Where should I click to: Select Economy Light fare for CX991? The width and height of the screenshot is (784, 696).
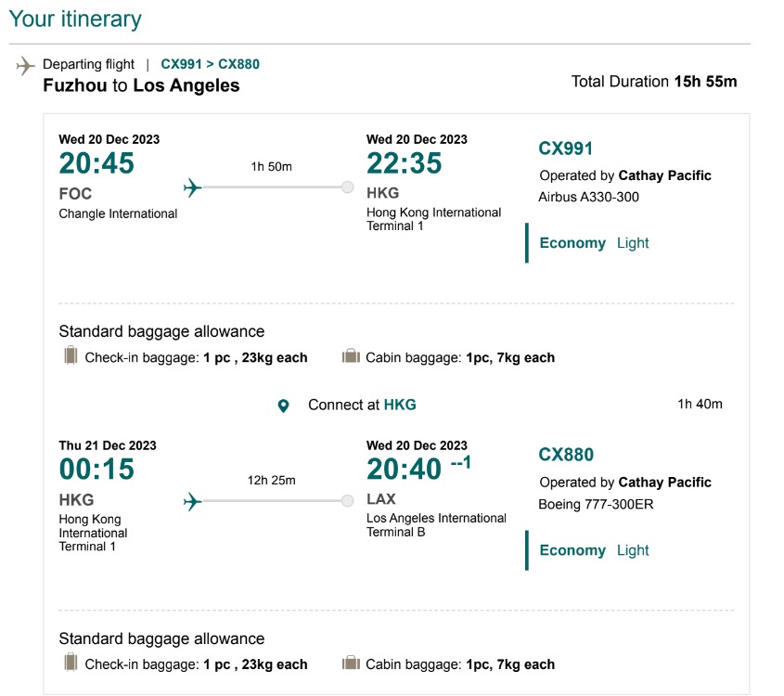pos(594,243)
